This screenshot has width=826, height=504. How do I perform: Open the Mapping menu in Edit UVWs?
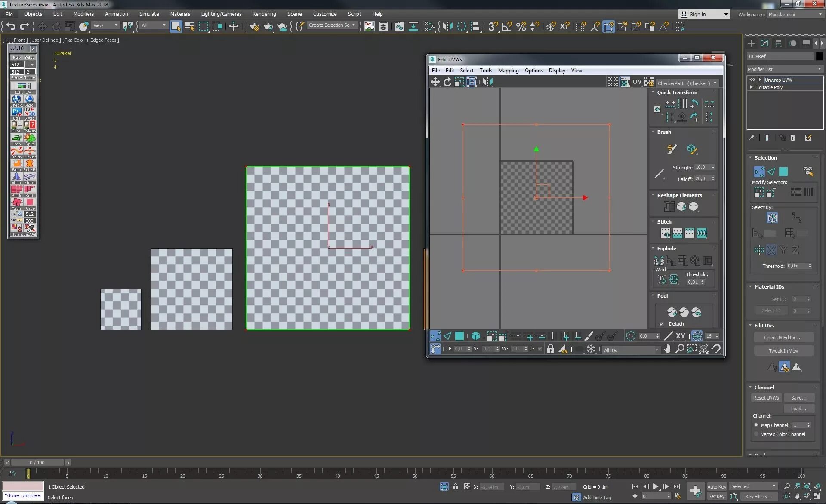coord(508,71)
